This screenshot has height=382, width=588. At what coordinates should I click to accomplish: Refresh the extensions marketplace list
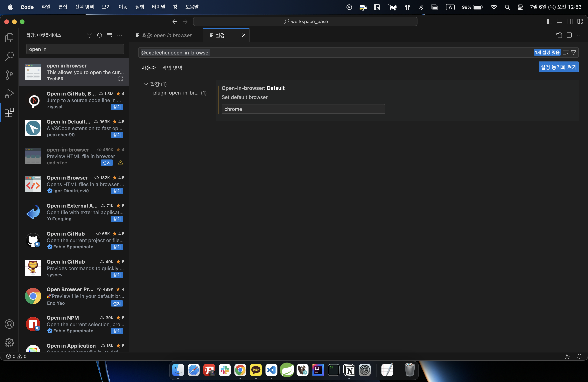click(99, 35)
